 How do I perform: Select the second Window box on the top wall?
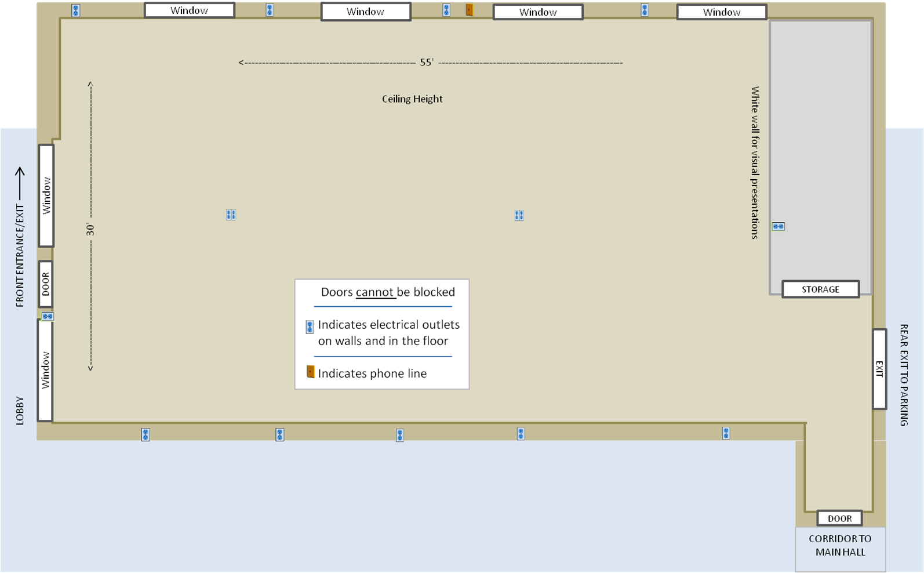tap(366, 12)
